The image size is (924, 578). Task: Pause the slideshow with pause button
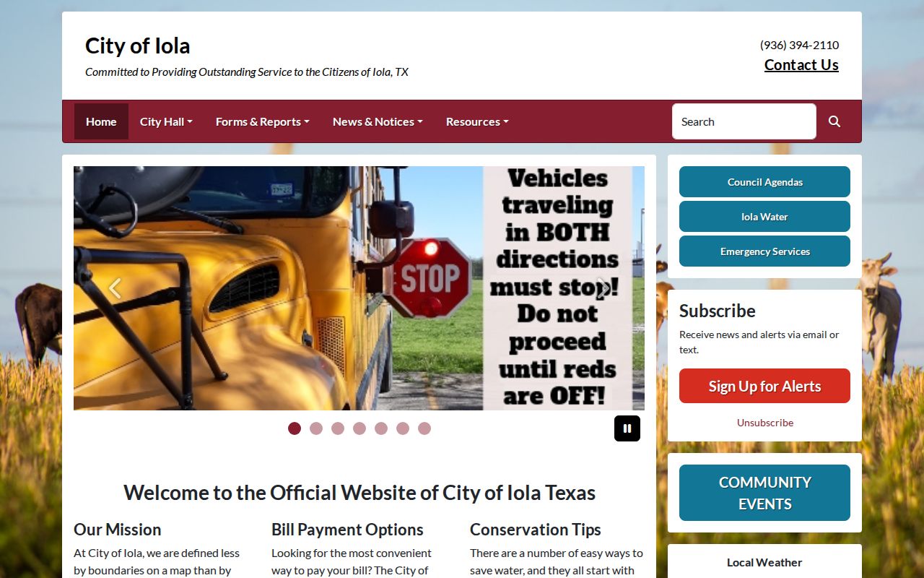click(627, 428)
